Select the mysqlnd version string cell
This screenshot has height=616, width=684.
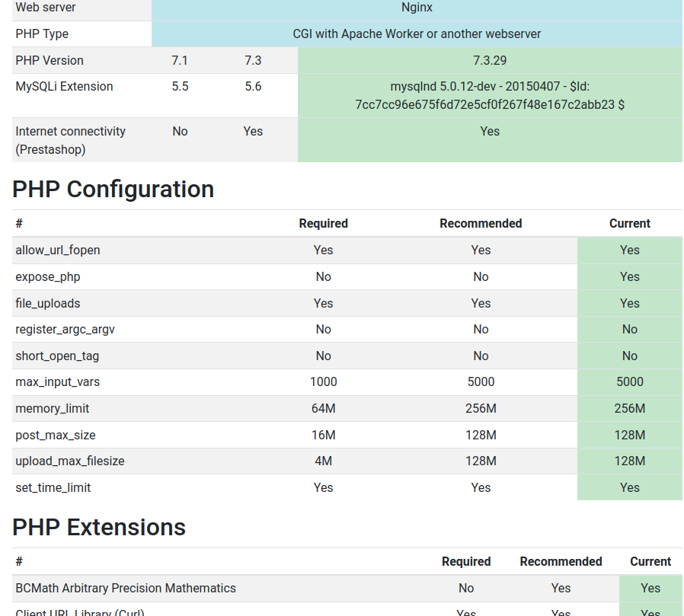click(490, 95)
